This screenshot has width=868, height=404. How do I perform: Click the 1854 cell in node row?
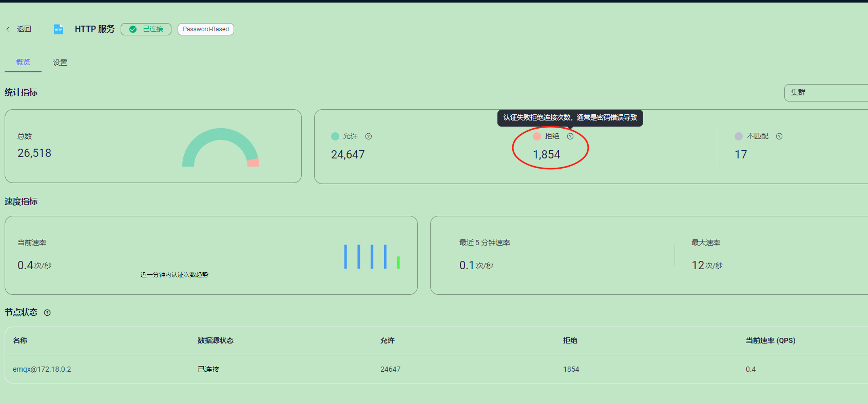(x=571, y=369)
